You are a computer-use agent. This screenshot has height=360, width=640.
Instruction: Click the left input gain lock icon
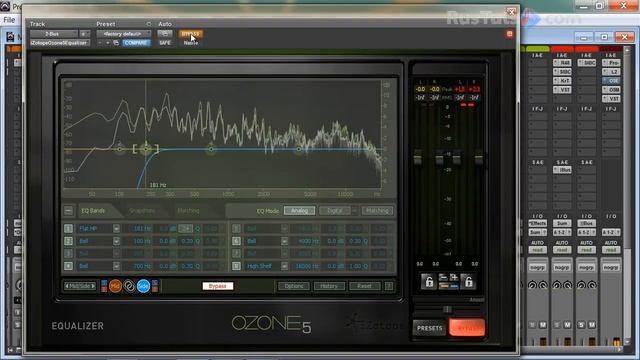(429, 282)
